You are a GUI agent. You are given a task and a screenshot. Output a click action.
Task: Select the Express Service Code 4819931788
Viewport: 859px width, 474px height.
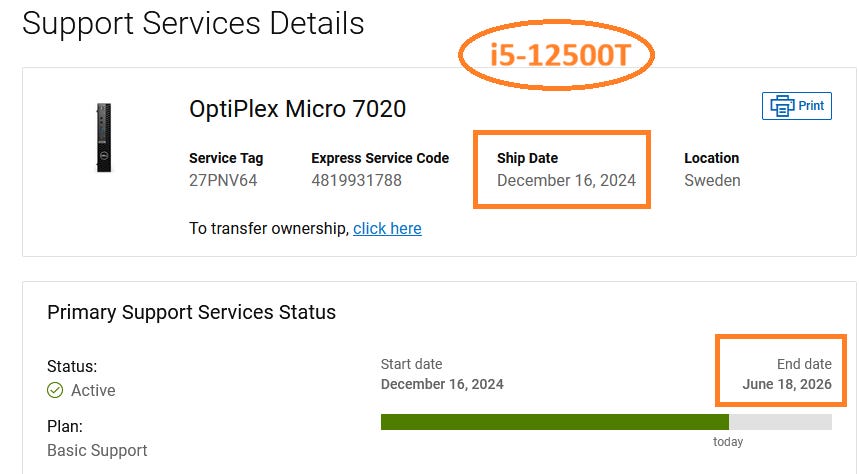(356, 181)
